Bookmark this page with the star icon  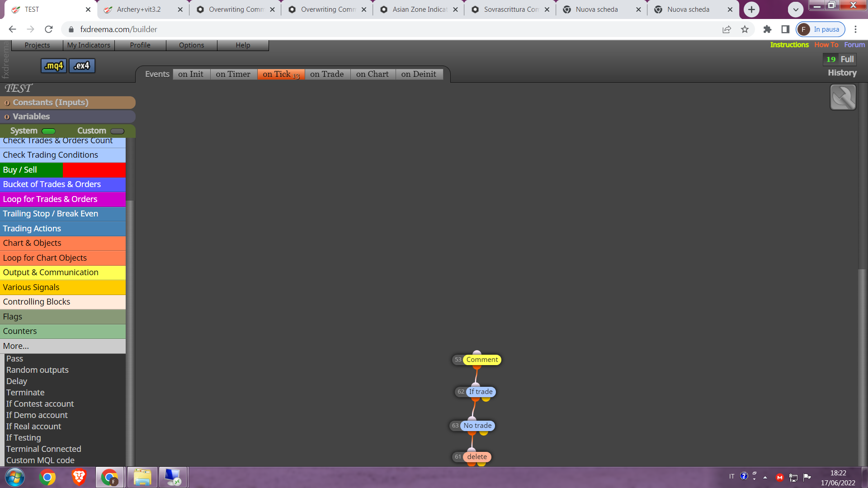click(x=745, y=29)
